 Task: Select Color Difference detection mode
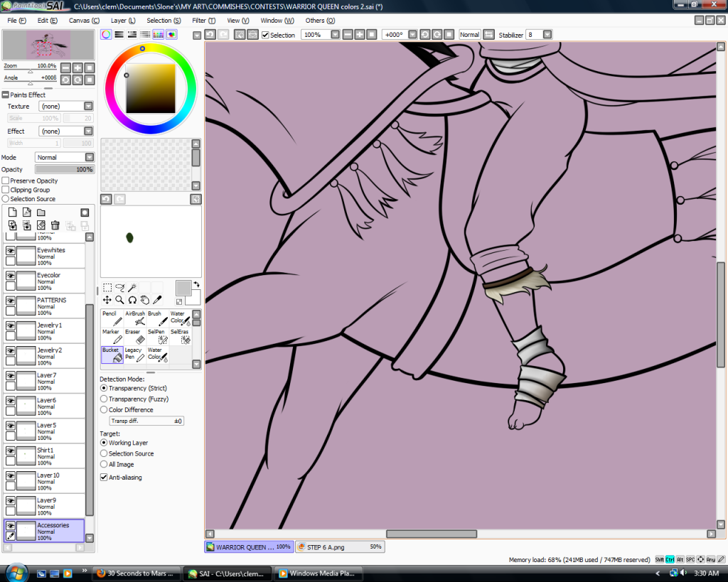coord(104,409)
